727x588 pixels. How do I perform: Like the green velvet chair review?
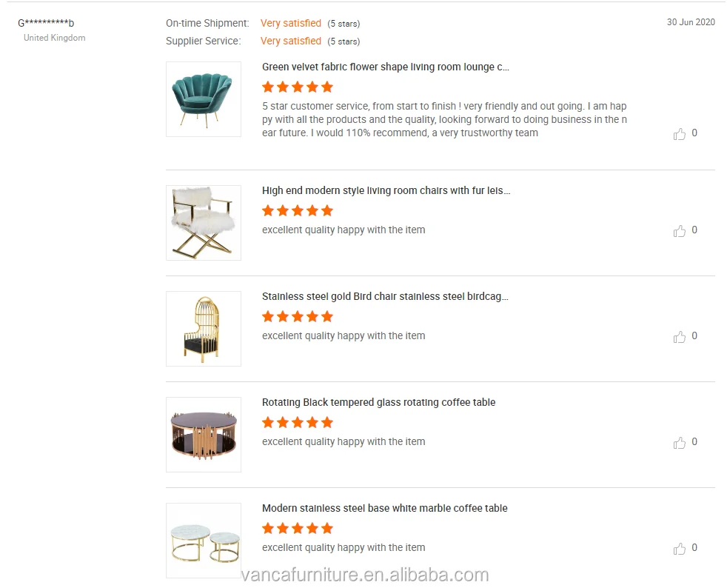coord(680,134)
